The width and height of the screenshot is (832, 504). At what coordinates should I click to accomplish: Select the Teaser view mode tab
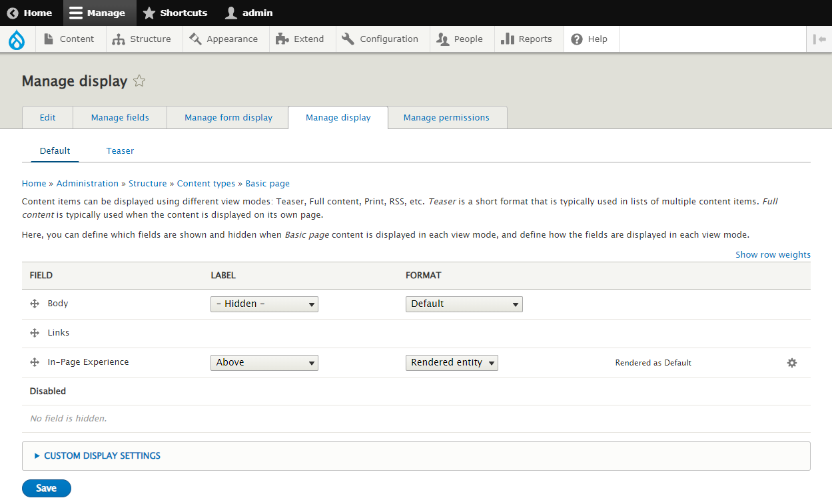120,150
